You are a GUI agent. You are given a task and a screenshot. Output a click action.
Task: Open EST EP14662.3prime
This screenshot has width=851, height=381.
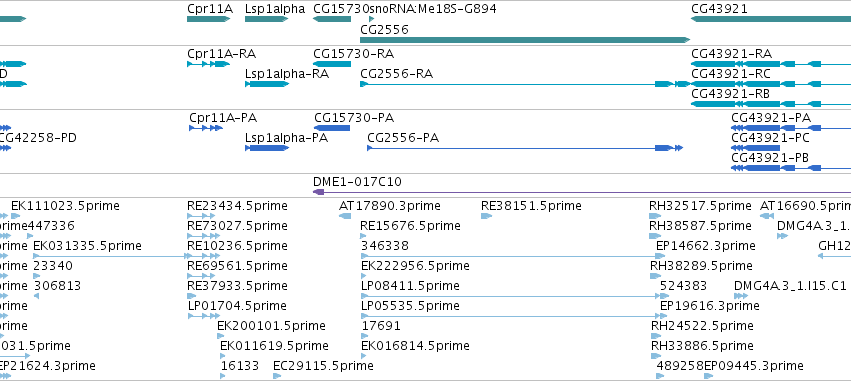pos(706,246)
